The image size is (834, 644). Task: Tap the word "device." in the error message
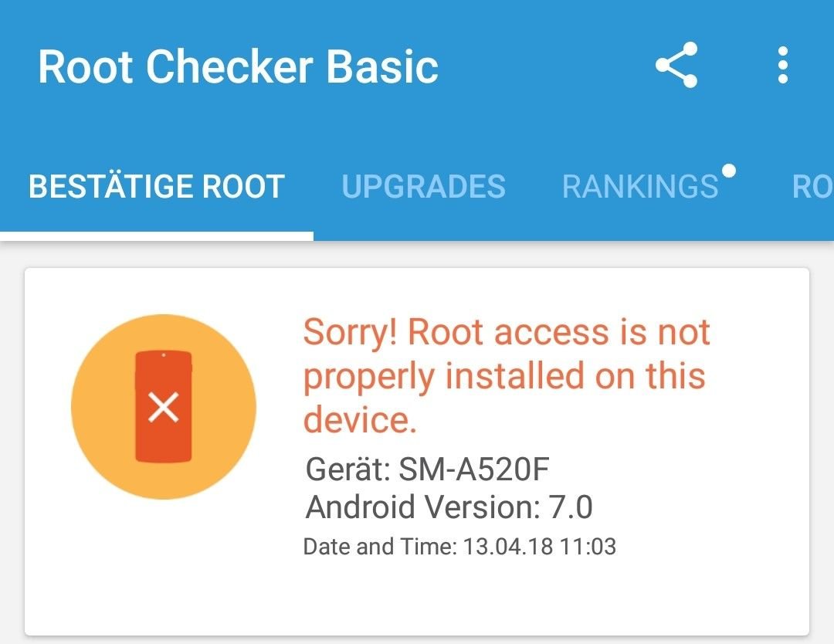[x=360, y=420]
